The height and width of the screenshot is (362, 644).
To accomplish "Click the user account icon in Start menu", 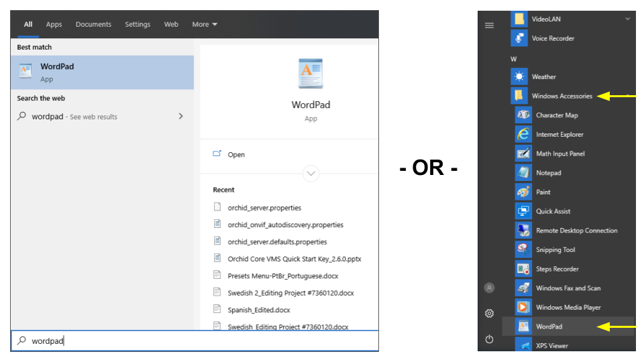I will (489, 288).
